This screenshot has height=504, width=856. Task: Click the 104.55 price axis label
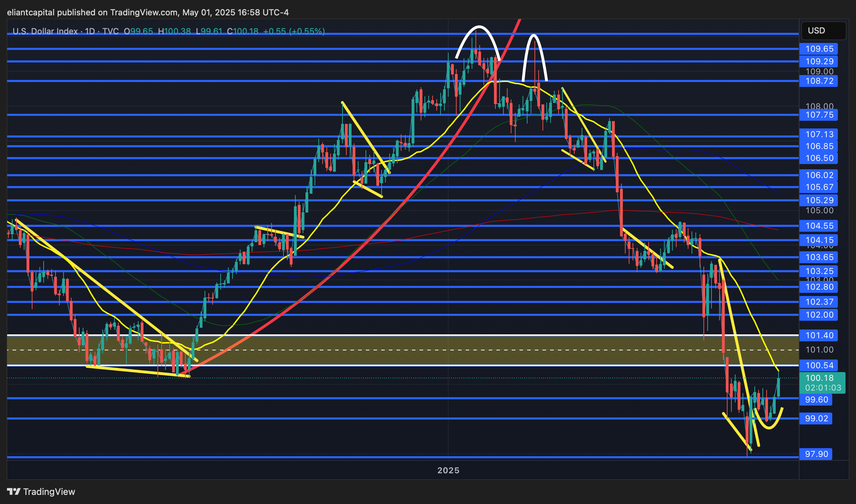click(x=818, y=226)
